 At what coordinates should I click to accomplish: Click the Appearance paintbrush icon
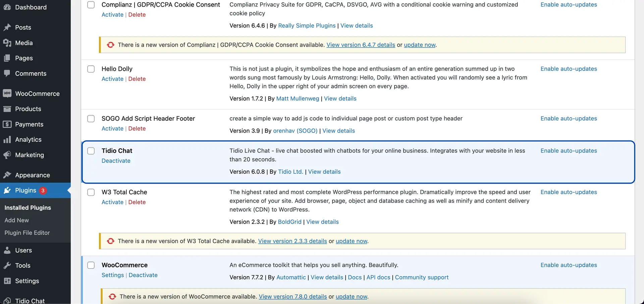(7, 175)
